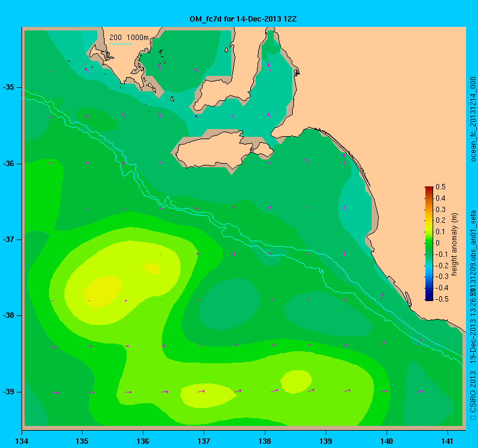Image resolution: width=478 pixels, height=448 pixels.
Task: Click the '0.2' colorbar value
Action: point(440,220)
